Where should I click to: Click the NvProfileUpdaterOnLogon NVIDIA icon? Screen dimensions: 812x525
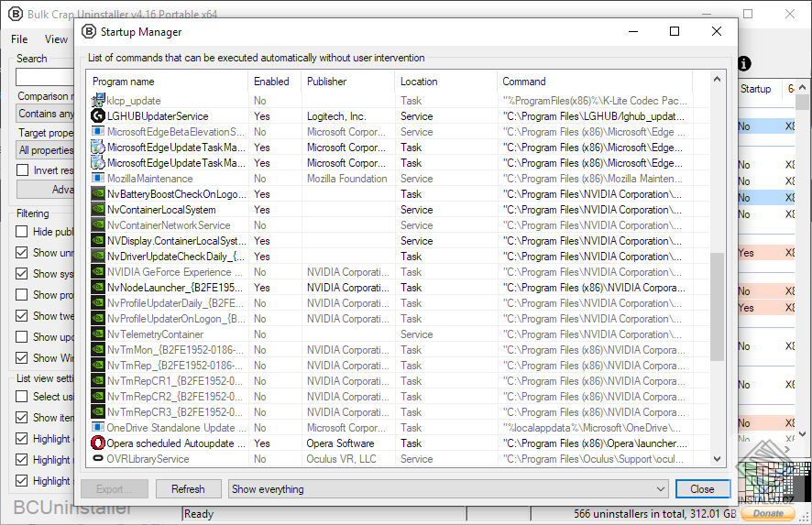click(x=98, y=318)
